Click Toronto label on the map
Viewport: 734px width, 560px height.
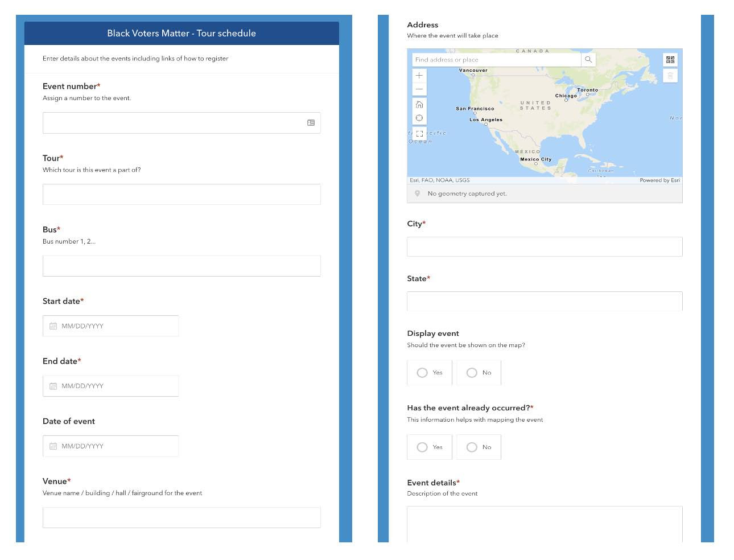[588, 90]
